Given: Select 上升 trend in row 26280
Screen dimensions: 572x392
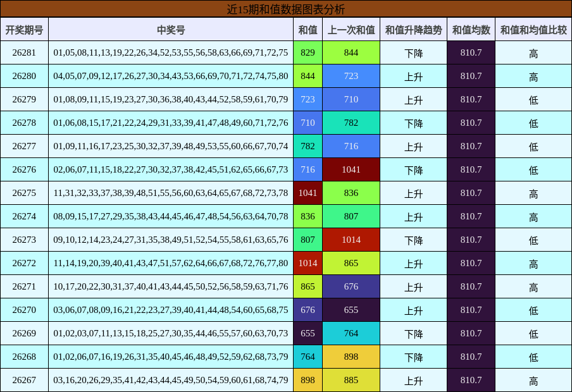Looking at the screenshot, I should (414, 77).
